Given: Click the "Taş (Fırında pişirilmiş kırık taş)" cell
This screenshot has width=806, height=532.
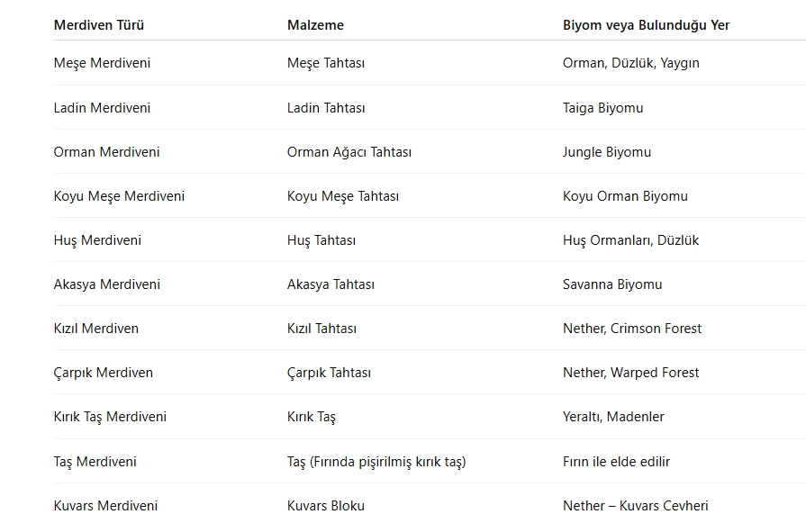Looking at the screenshot, I should click(x=376, y=462).
